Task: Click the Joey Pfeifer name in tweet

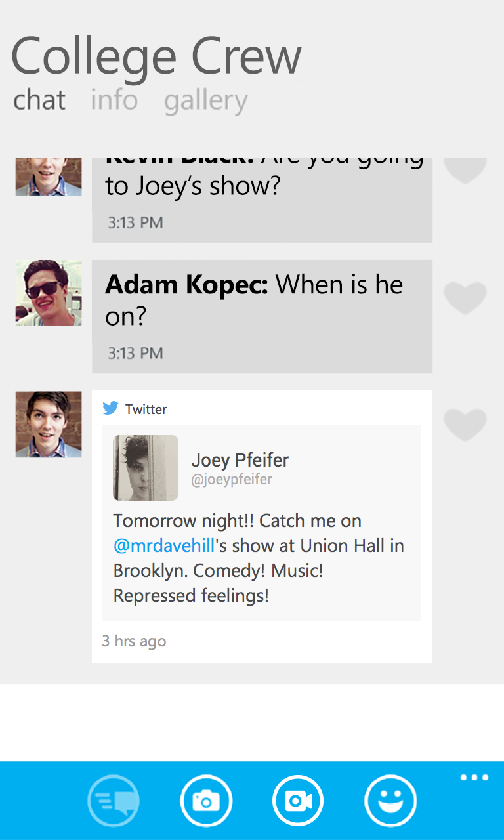Action: point(240,460)
